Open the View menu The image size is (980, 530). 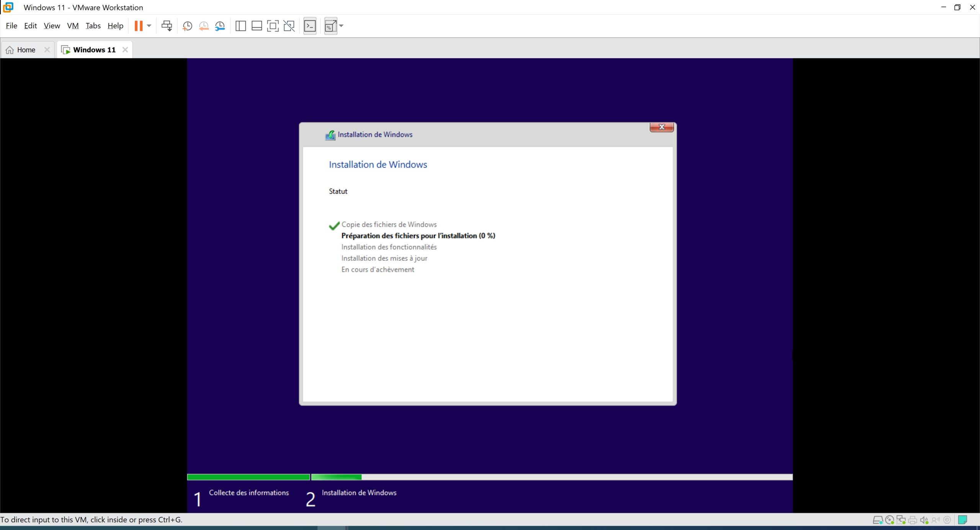point(52,26)
